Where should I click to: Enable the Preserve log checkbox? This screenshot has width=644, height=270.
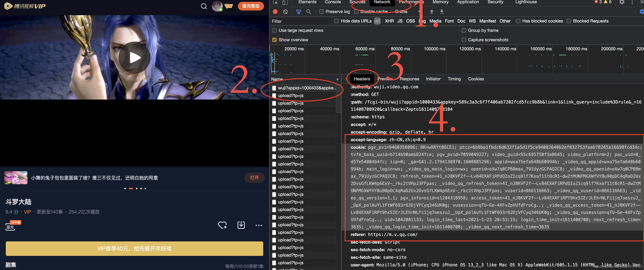click(x=321, y=12)
